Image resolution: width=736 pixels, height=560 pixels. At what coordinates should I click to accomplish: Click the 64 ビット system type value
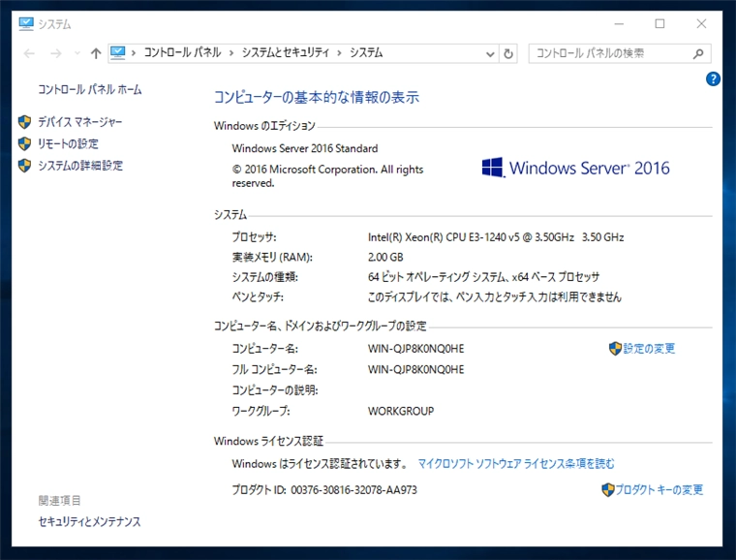point(483,277)
